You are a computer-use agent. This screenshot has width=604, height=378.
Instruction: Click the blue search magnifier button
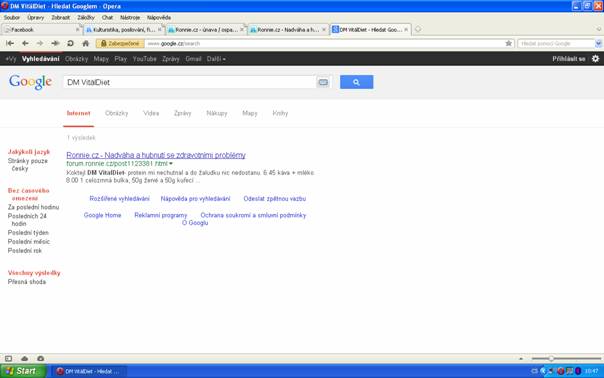pos(356,82)
